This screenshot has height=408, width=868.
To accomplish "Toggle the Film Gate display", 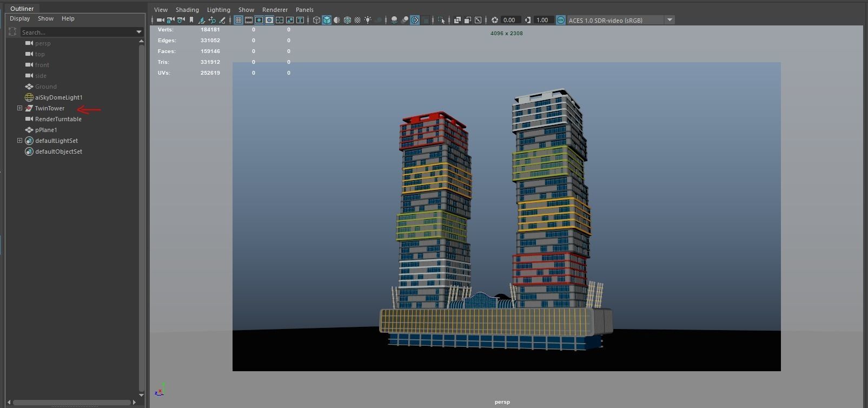I will pyautogui.click(x=249, y=20).
